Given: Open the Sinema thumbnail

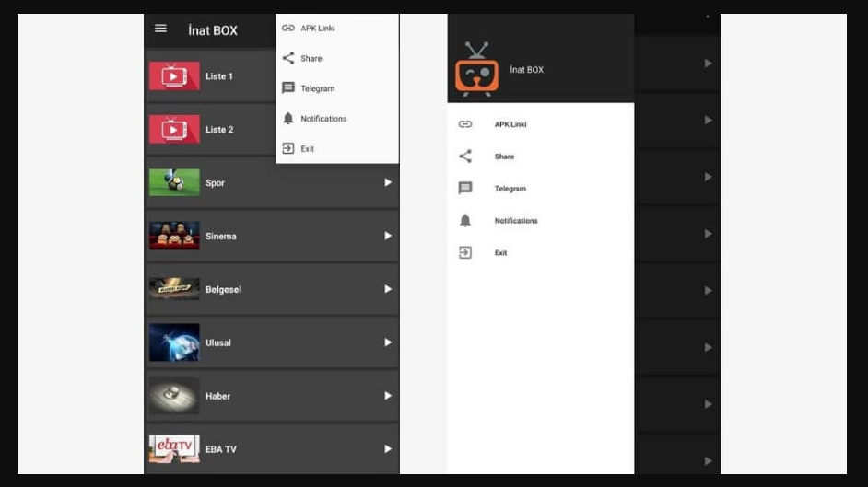Looking at the screenshot, I should (174, 236).
